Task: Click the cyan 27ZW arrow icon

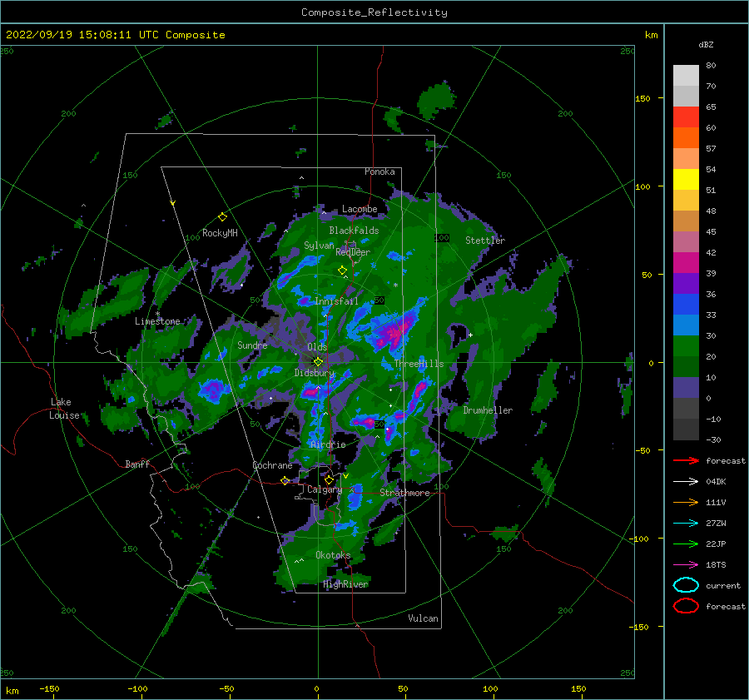Action: pos(686,524)
